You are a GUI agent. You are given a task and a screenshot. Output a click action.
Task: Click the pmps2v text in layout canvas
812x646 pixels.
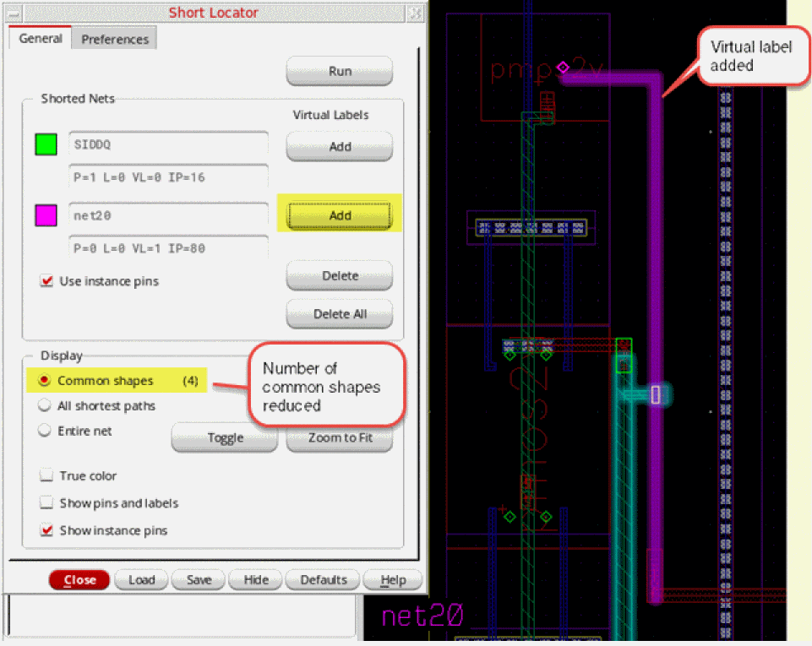pyautogui.click(x=547, y=68)
